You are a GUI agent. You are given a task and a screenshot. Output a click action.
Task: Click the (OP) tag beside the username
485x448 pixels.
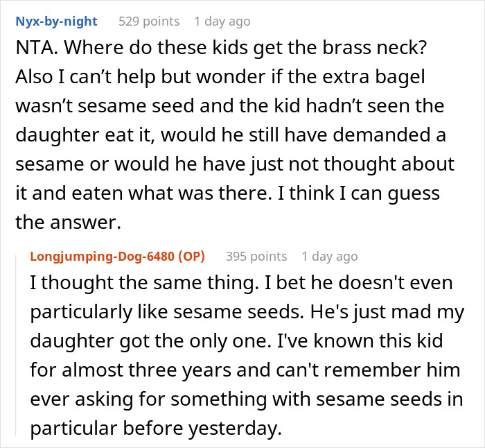(x=191, y=256)
